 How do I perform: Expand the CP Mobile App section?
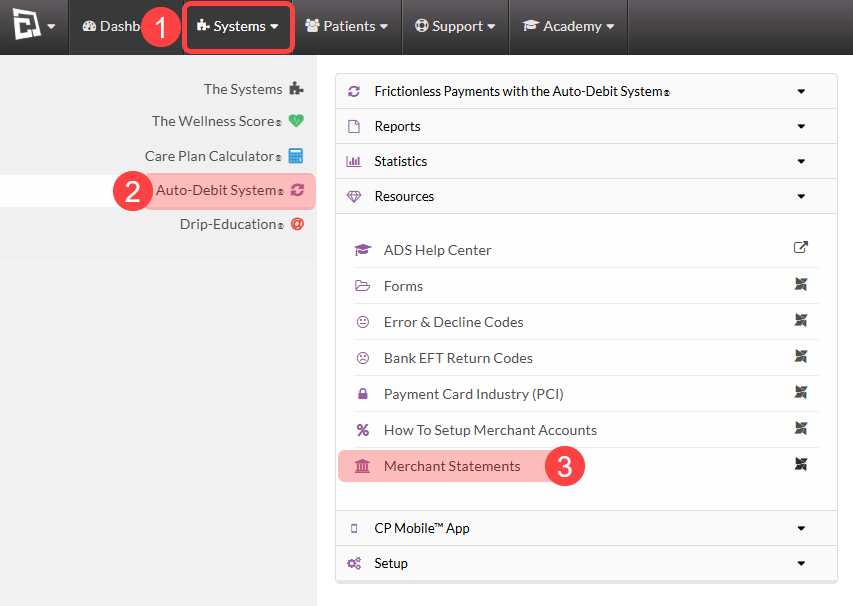tap(586, 528)
